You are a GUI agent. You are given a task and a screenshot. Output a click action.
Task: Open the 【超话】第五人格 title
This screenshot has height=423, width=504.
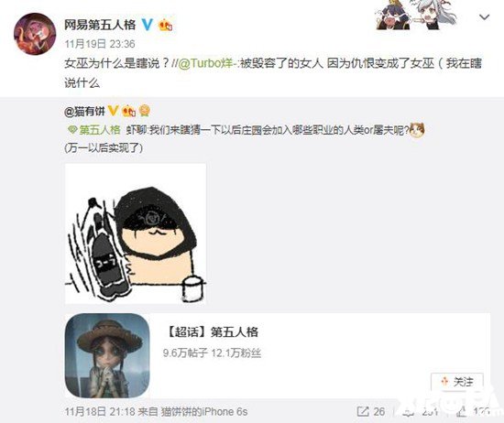click(213, 331)
